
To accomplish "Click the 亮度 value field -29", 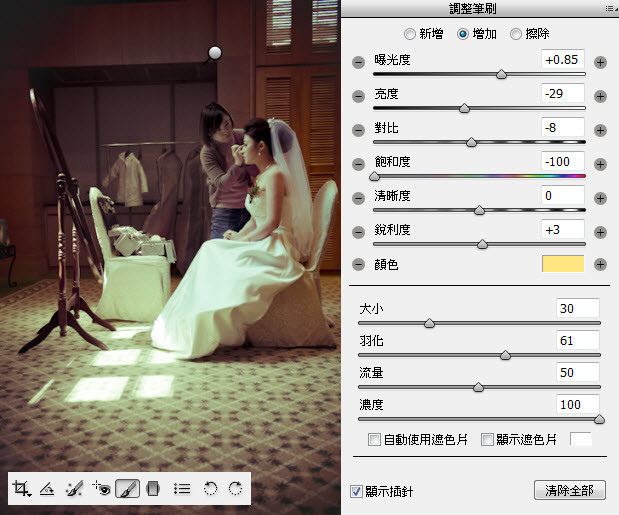I will (x=563, y=94).
